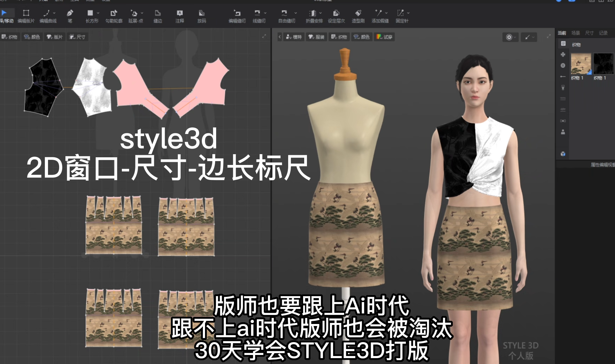Select the four-petal pattern icon in sidebar
Image resolution: width=615 pixels, height=364 pixels.
(x=563, y=55)
